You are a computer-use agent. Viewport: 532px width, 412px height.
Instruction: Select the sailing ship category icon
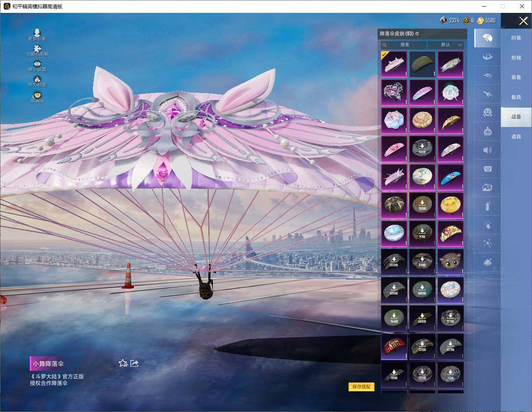(487, 57)
